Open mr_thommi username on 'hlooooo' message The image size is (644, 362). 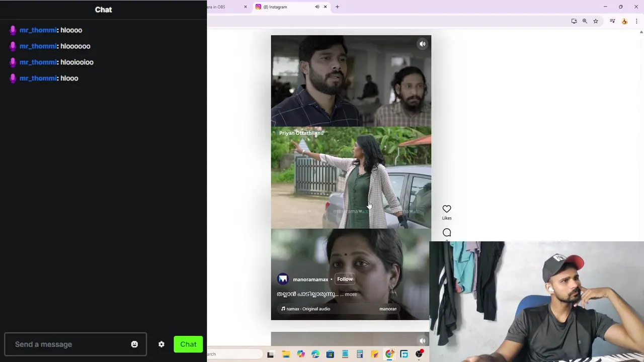38,30
